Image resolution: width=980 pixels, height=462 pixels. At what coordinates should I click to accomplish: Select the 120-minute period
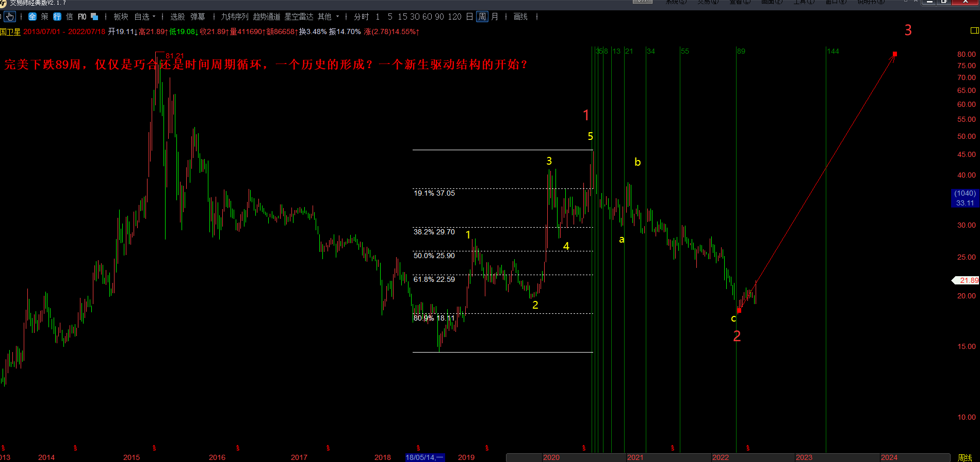454,17
